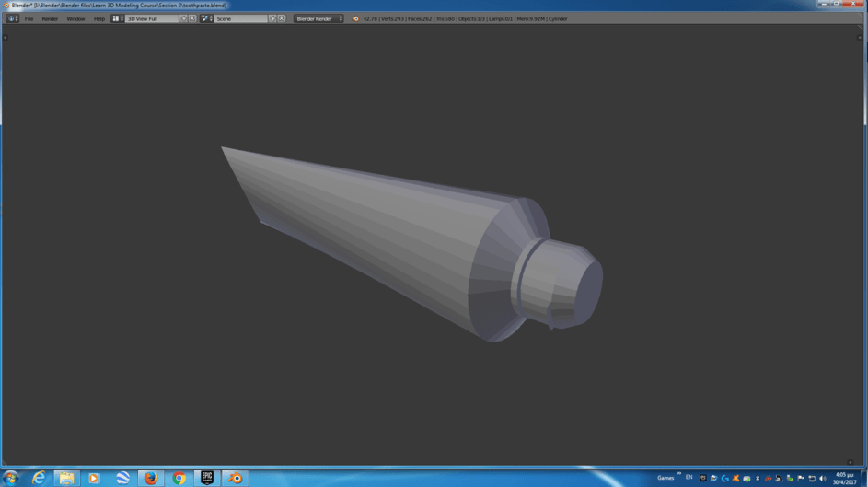Click the volume speaker tray icon
The image size is (868, 487).
click(823, 478)
